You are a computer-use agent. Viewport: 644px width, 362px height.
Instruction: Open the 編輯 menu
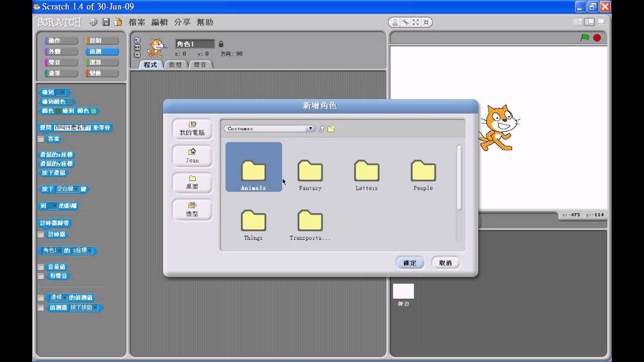159,22
